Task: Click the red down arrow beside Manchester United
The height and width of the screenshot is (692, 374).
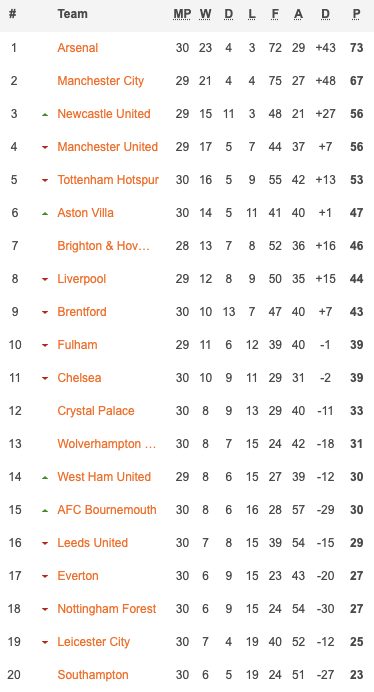Action: pyautogui.click(x=45, y=147)
